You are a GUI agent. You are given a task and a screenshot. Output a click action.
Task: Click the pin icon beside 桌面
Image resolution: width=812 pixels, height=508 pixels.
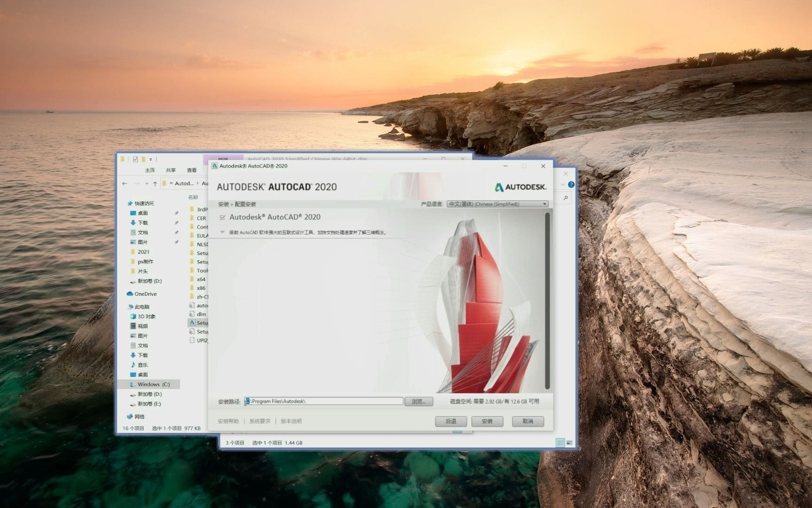click(x=177, y=213)
